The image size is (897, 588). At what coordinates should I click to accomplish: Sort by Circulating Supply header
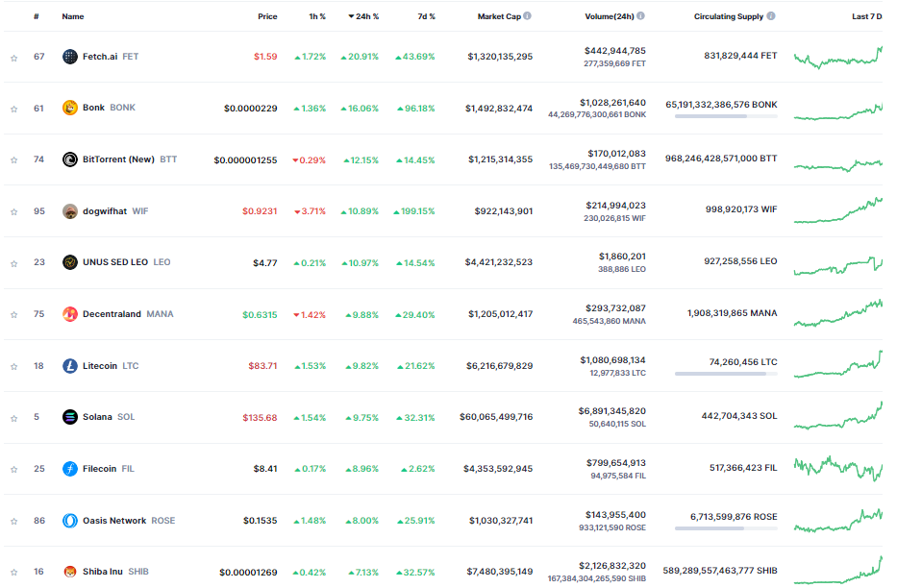pyautogui.click(x=729, y=16)
